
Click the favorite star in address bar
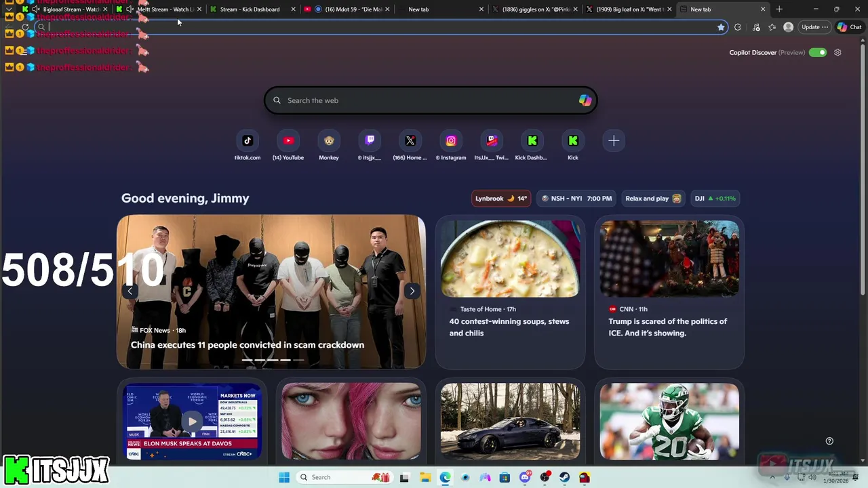pos(721,27)
